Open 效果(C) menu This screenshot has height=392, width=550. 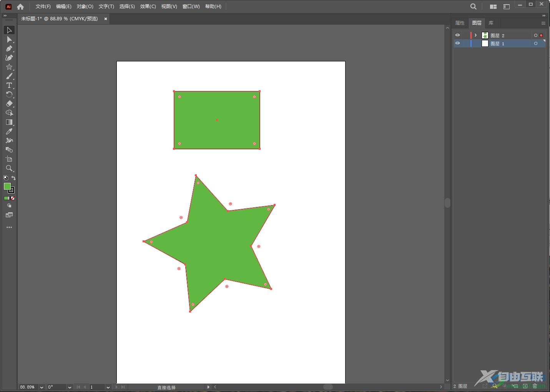pyautogui.click(x=148, y=7)
